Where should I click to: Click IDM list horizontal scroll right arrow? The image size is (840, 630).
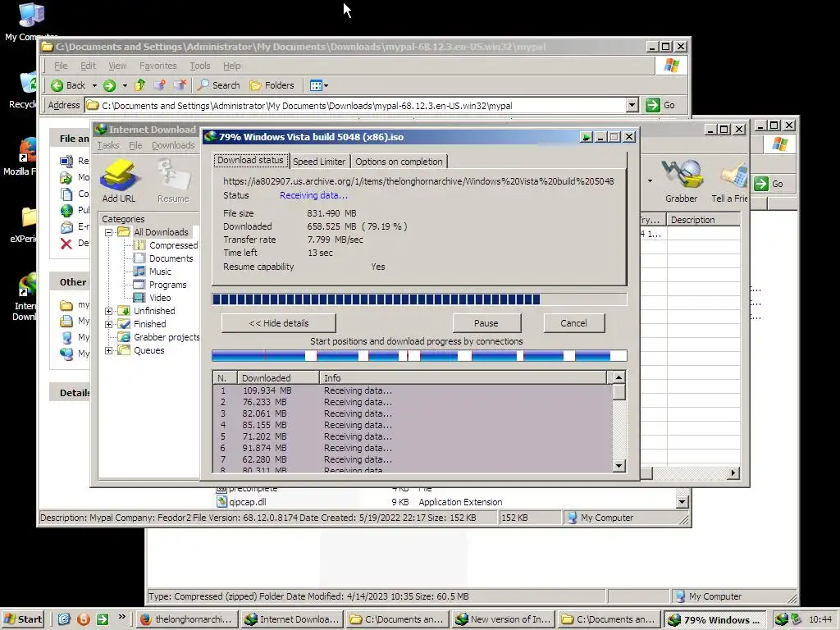tap(733, 473)
